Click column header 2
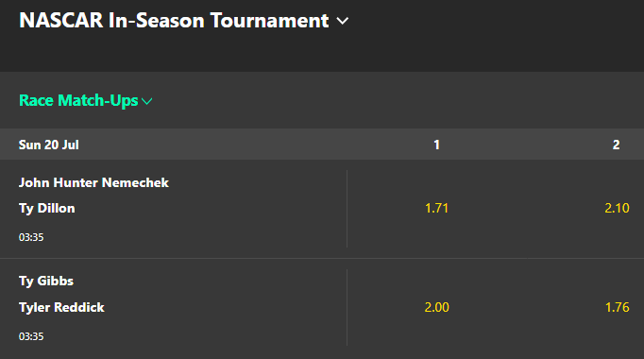The height and width of the screenshot is (359, 644). click(616, 145)
